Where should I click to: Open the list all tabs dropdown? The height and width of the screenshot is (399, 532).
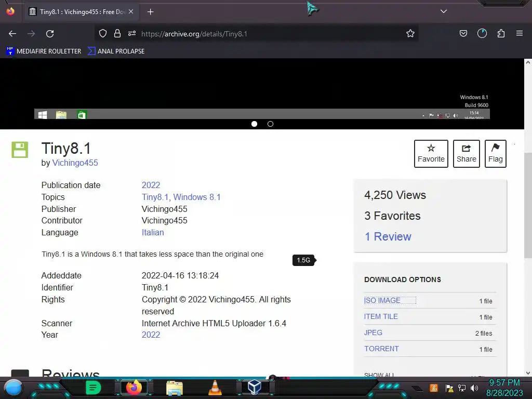(444, 11)
